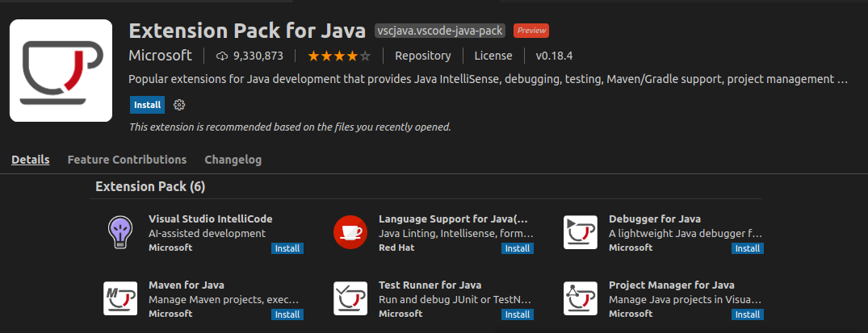The height and width of the screenshot is (333, 868).
Task: Switch to the Feature Contributions tab
Action: click(x=127, y=160)
